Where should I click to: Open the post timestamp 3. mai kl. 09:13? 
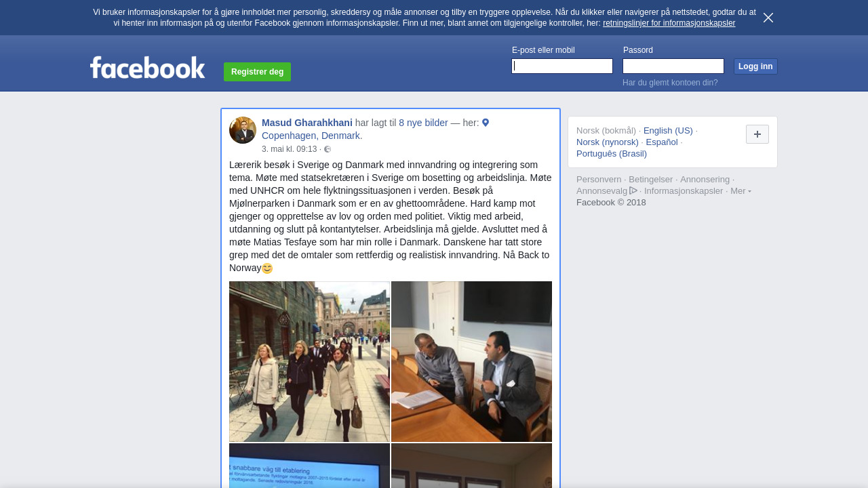pos(290,149)
